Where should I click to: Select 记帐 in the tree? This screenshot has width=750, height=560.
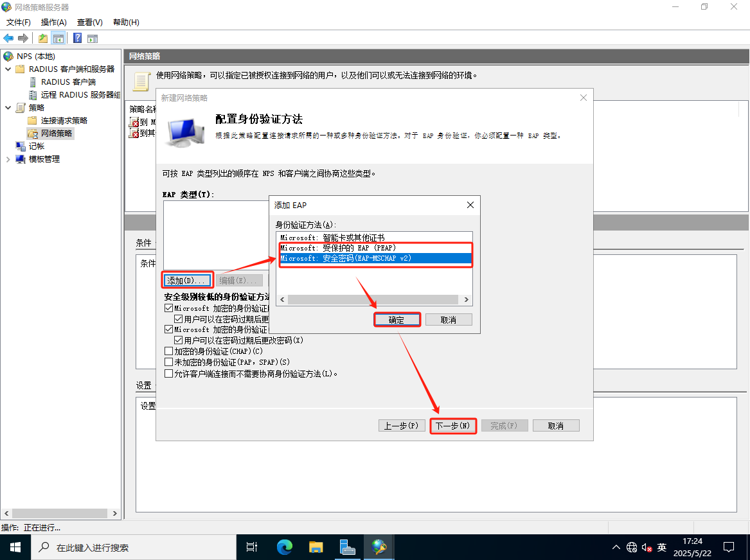(37, 146)
